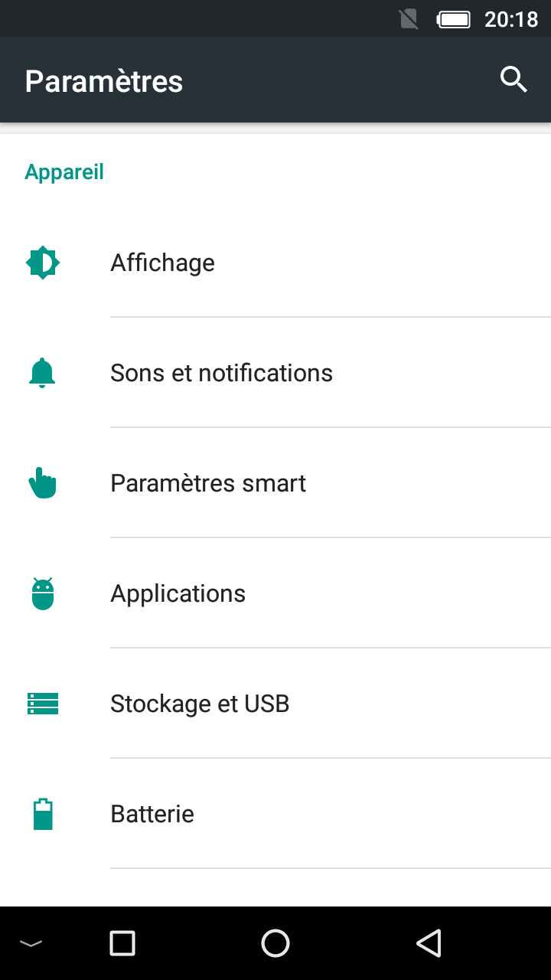Tap the Affichage brightness icon
The width and height of the screenshot is (551, 980).
(43, 263)
